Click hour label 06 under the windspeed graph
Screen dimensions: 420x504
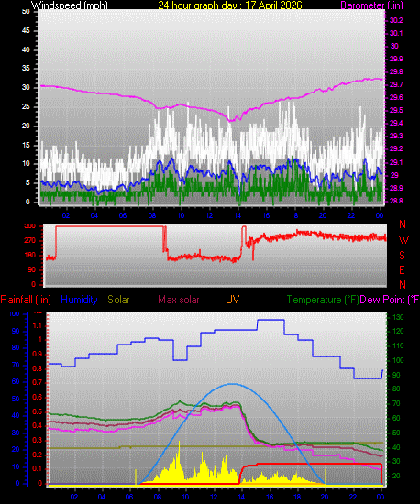click(123, 215)
